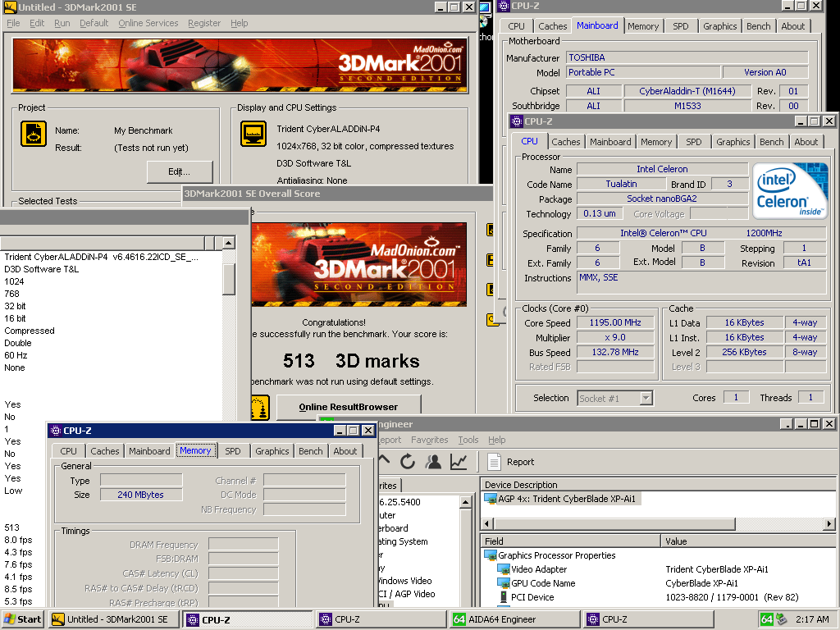Image resolution: width=840 pixels, height=630 pixels.
Task: Click the Level 2 256 KBytes cache value
Action: 744,352
